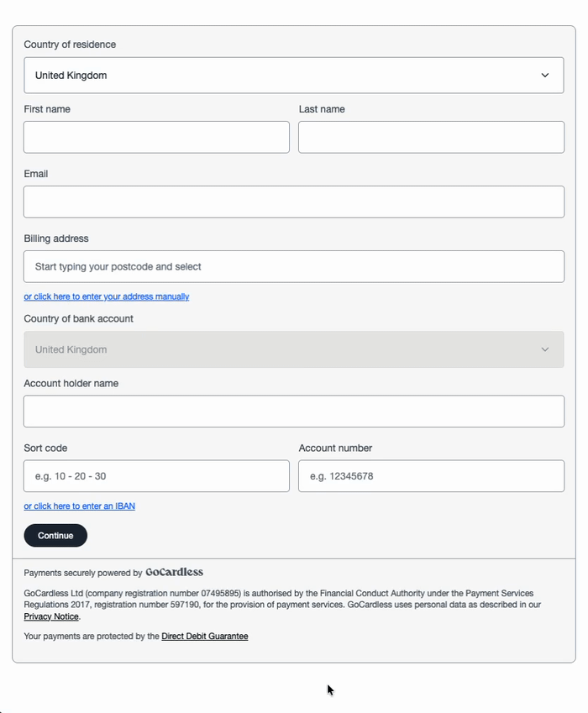The image size is (588, 713).
Task: Click the chevron in Country of bank account
Action: click(x=545, y=349)
